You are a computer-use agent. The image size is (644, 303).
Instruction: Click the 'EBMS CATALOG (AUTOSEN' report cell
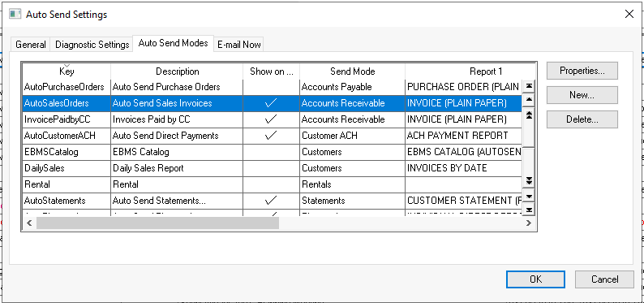(x=464, y=152)
